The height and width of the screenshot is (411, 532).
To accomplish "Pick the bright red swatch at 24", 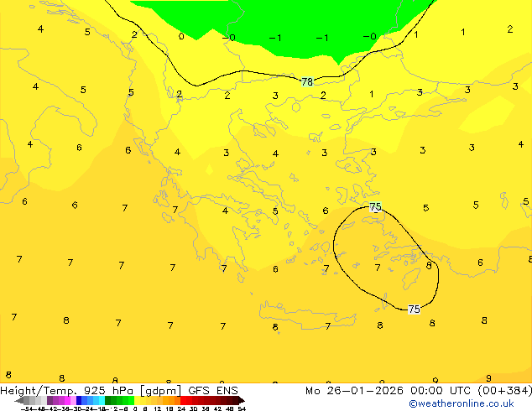I will tap(183, 400).
